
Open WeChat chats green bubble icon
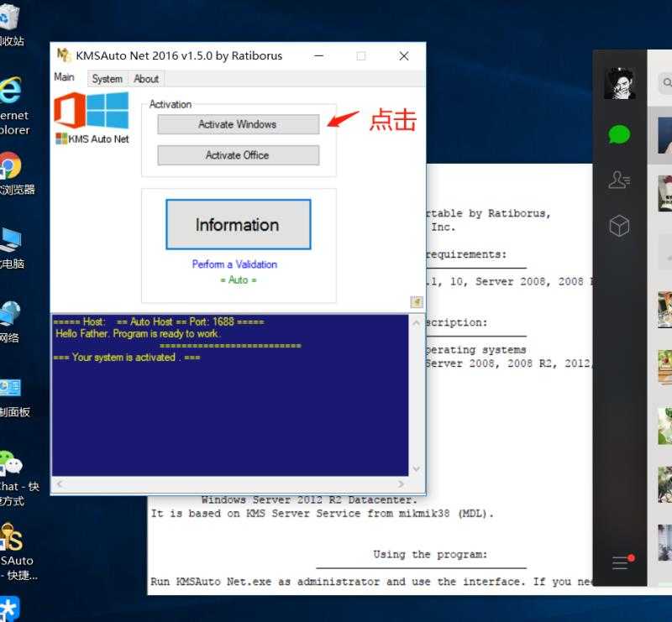(x=619, y=135)
